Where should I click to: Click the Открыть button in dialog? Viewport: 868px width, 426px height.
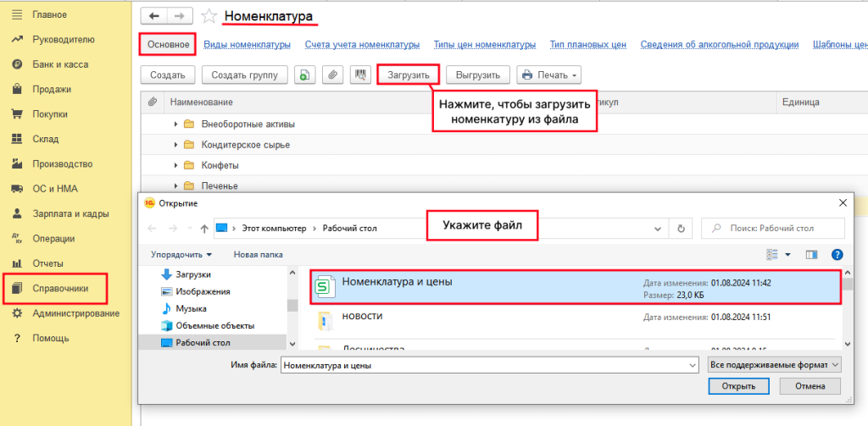738,386
